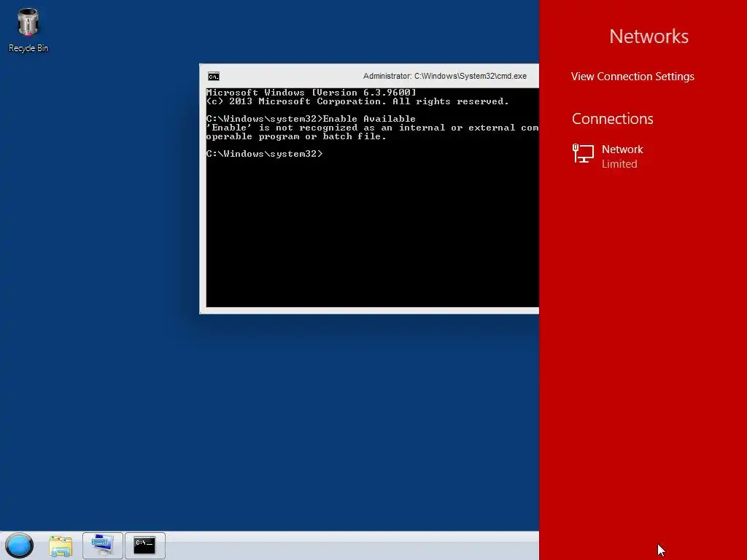Click the Connections section heading
Viewport: 747px width, 560px height.
pos(612,119)
